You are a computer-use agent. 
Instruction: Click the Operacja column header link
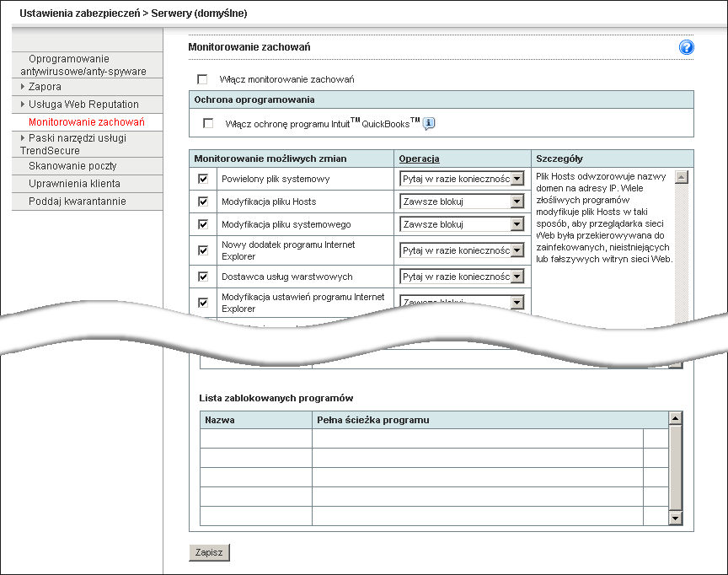(419, 159)
